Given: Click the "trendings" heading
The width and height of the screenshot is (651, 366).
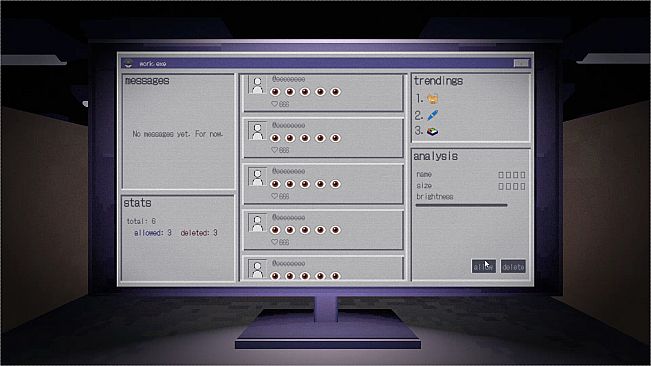Looking at the screenshot, I should (438, 81).
